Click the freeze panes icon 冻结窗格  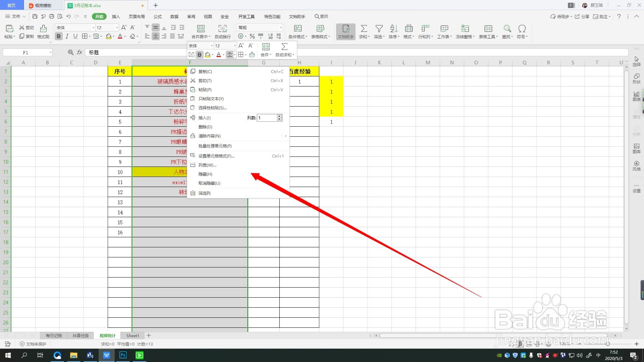point(465,28)
